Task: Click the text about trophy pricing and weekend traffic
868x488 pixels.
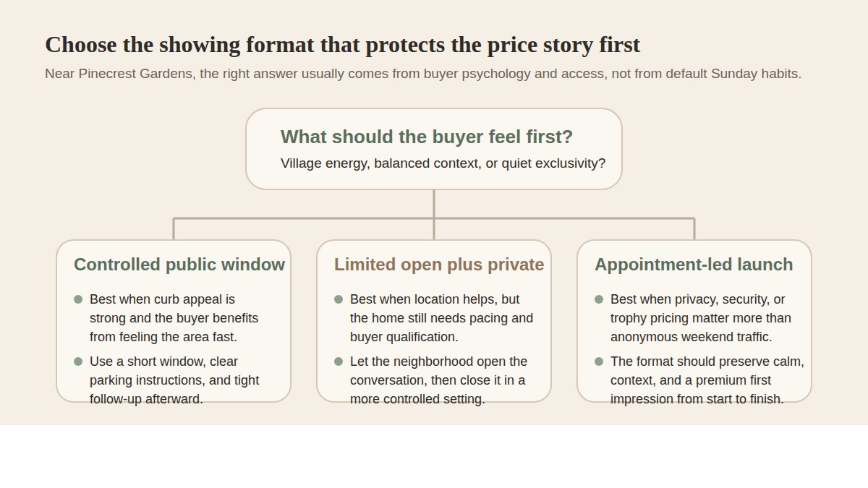Action: [701, 318]
